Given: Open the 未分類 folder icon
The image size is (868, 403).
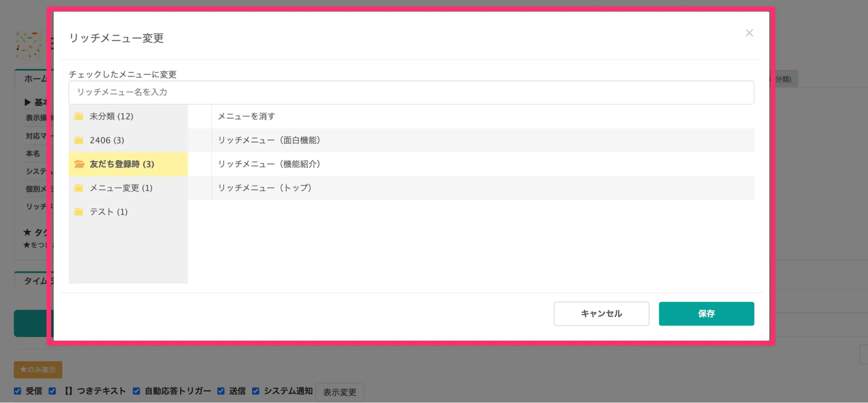Looking at the screenshot, I should click(x=79, y=116).
